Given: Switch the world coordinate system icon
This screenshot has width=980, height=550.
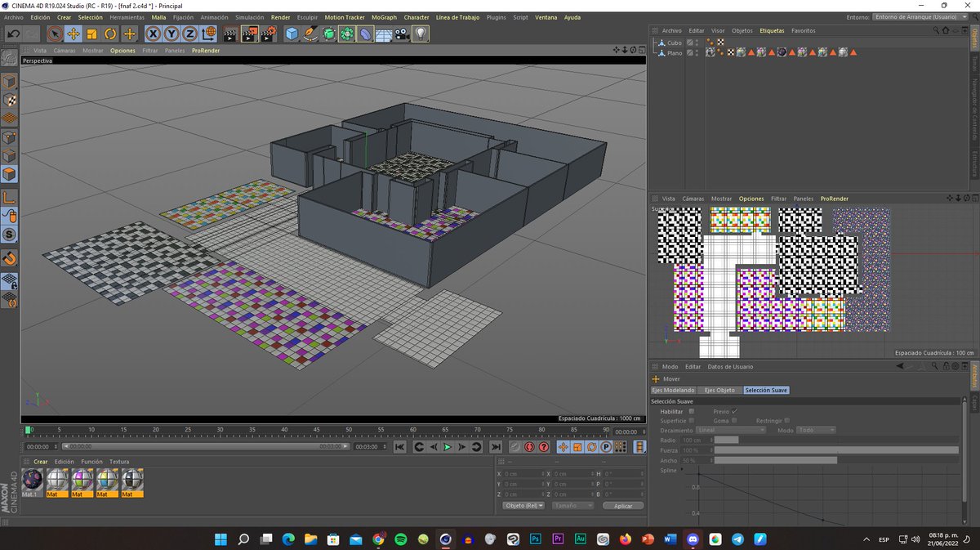Looking at the screenshot, I should (x=208, y=34).
